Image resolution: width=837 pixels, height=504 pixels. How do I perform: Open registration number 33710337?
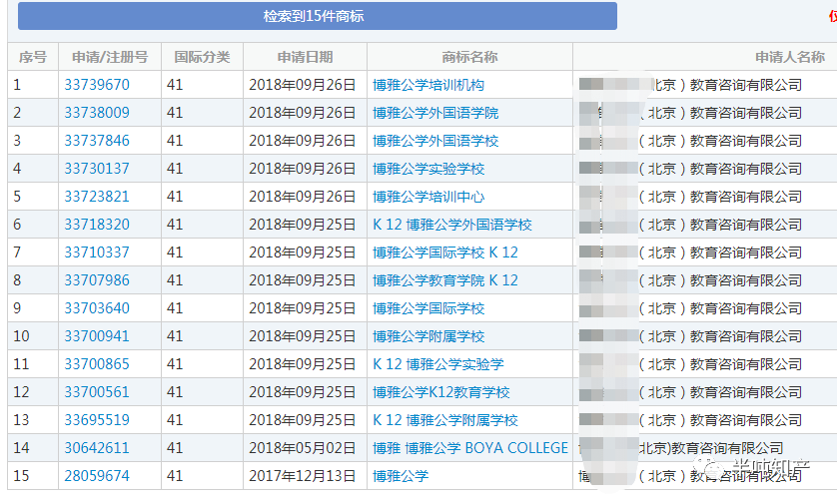pos(97,252)
